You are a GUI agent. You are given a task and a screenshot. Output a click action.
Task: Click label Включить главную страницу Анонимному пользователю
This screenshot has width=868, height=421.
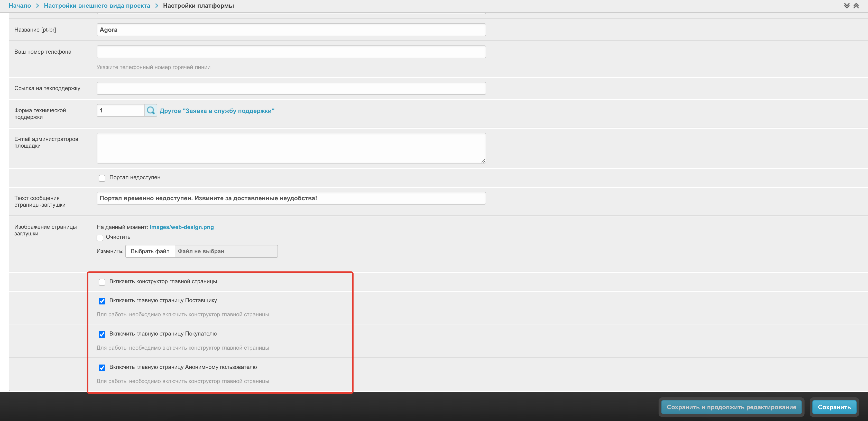[183, 367]
